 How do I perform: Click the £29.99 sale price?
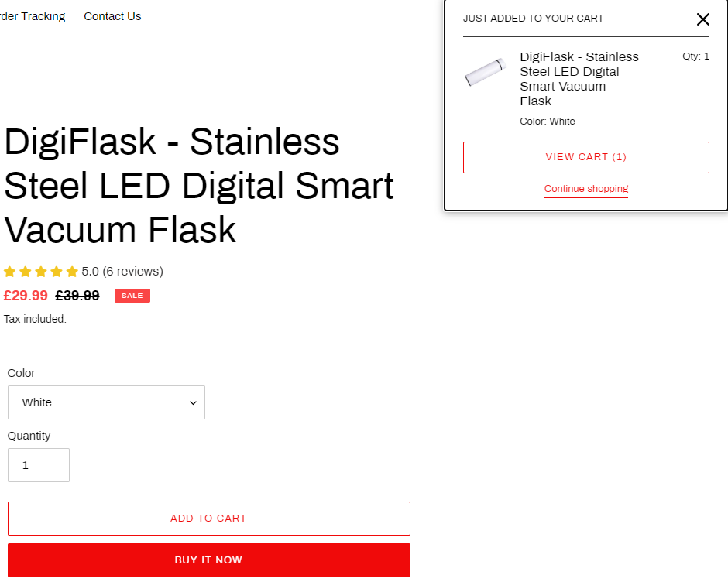click(x=26, y=296)
